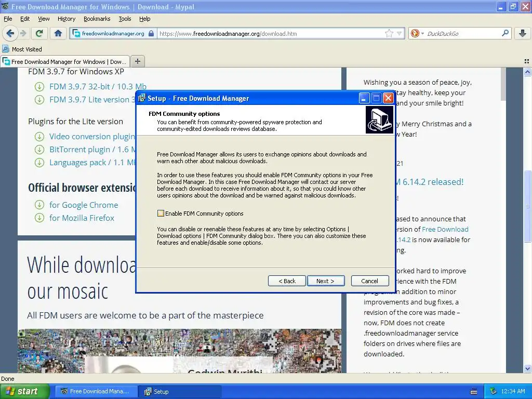Image resolution: width=532 pixels, height=399 pixels.
Task: Click the 12:34 AM taskbar clock
Action: pos(513,391)
